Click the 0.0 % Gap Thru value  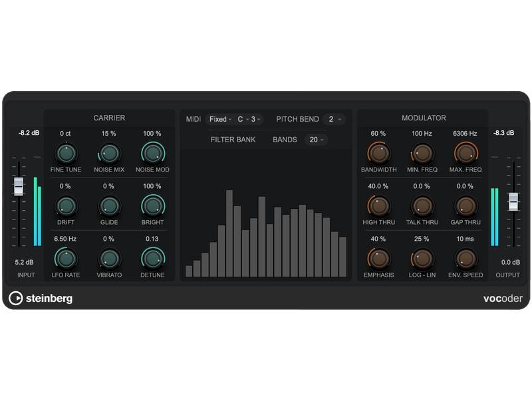(465, 186)
